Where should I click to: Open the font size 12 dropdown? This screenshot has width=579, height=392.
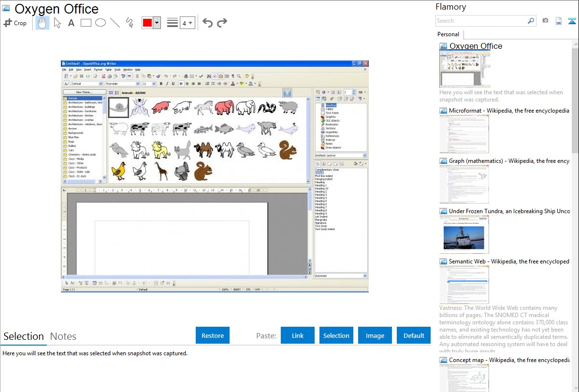pyautogui.click(x=154, y=84)
